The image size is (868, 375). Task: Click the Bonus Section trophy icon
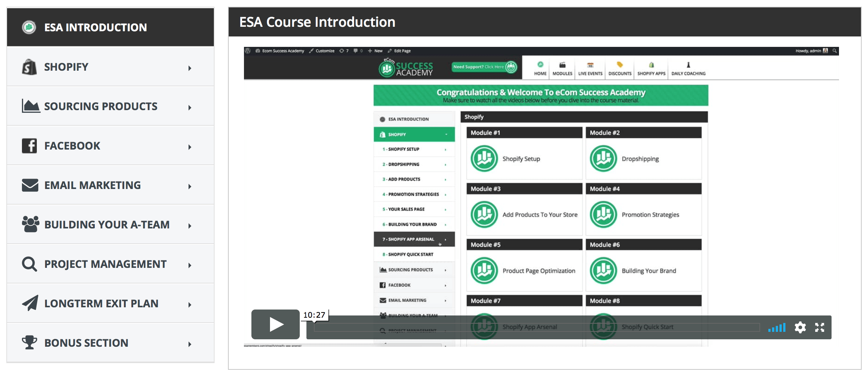pos(29,342)
